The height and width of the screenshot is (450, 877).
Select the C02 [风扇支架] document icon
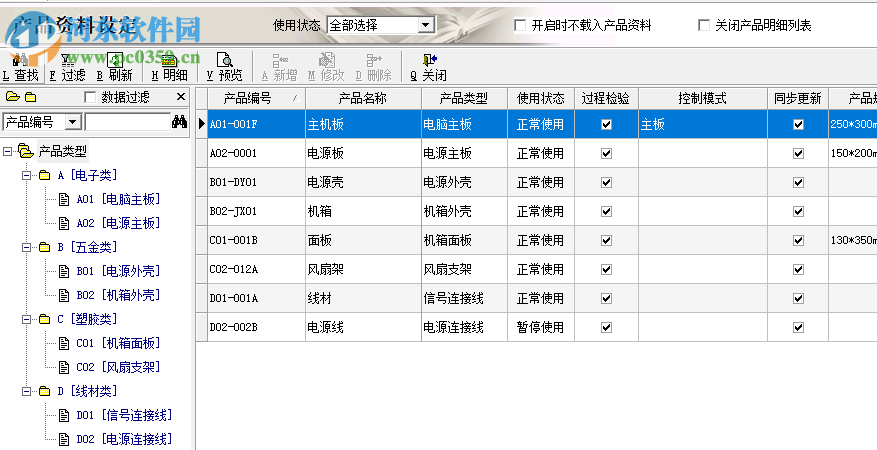(x=64, y=367)
